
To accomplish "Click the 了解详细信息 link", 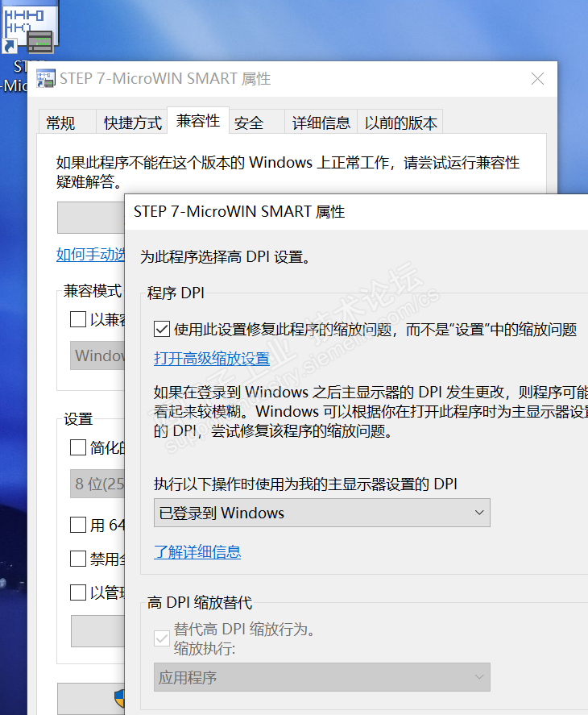I will click(x=197, y=551).
